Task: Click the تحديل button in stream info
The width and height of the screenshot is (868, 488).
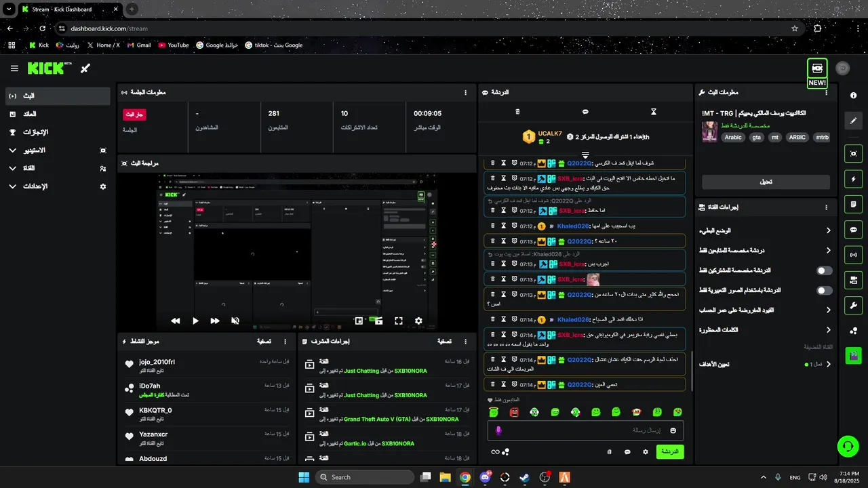Action: (x=766, y=182)
